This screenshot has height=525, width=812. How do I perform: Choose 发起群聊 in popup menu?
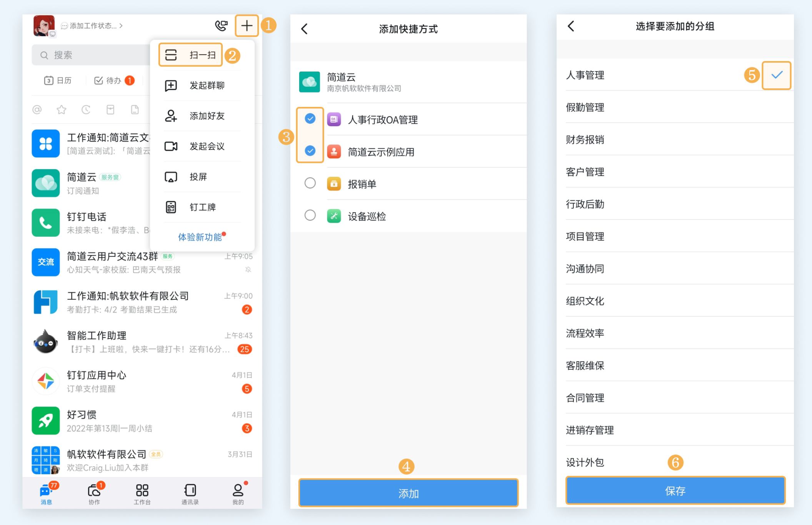[200, 85]
